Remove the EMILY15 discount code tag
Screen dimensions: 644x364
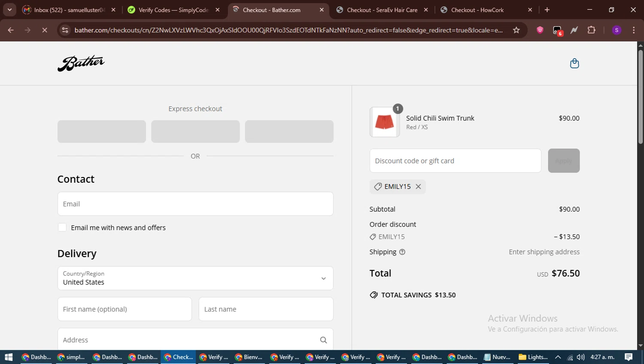coord(418,187)
